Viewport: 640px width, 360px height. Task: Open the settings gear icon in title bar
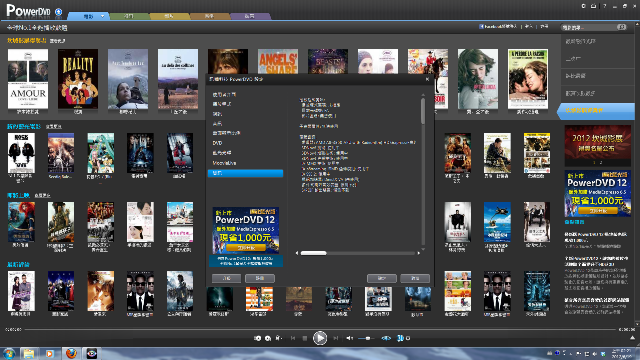pyautogui.click(x=583, y=6)
